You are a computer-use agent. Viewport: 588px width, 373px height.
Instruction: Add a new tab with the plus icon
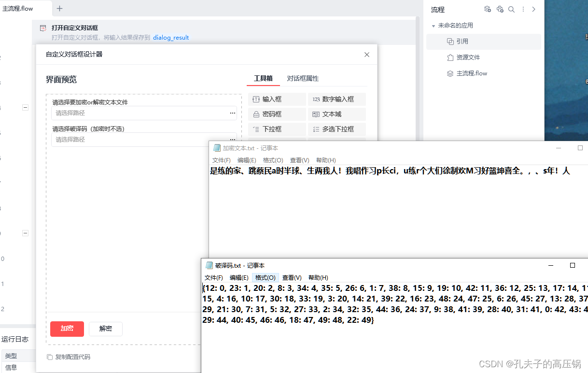[x=59, y=8]
